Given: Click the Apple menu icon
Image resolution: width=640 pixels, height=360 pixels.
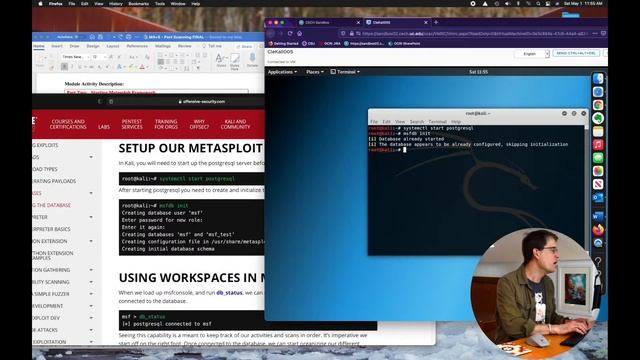Looking at the screenshot, I should coord(40,3).
